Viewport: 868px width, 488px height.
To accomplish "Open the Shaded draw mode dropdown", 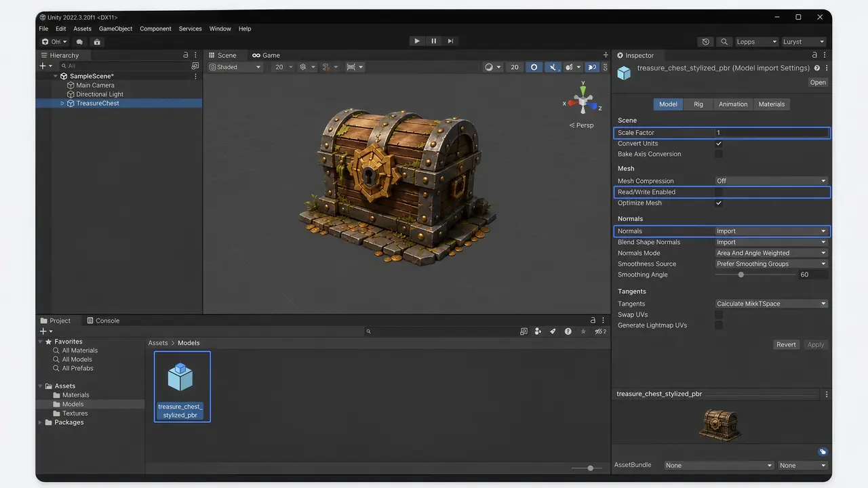I will 235,67.
